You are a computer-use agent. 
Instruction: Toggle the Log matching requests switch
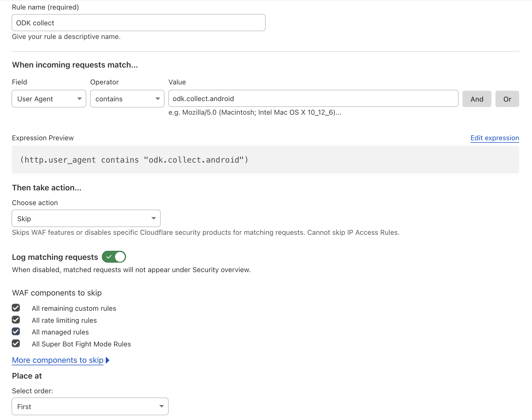[114, 257]
